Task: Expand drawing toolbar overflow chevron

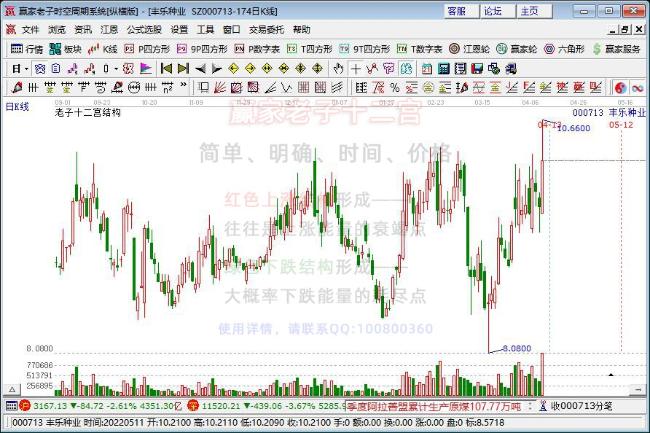Action: click(183, 85)
